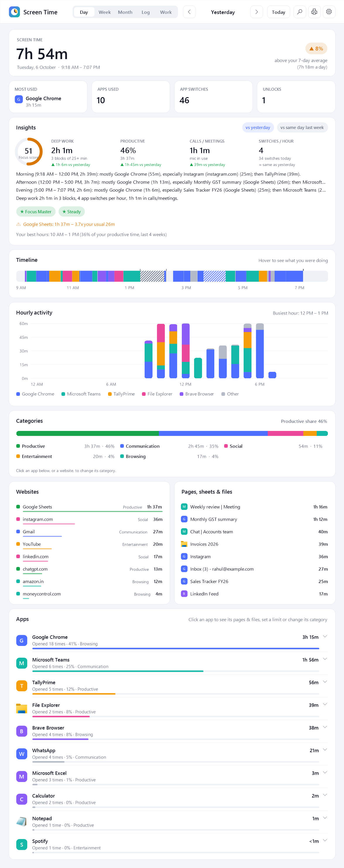Jump to Today button

click(279, 12)
